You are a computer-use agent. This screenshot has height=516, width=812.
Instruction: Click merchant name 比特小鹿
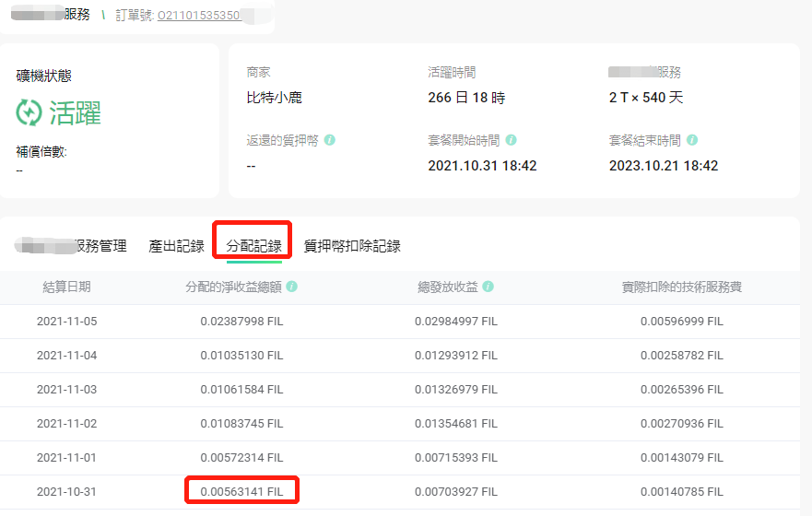pyautogui.click(x=273, y=98)
